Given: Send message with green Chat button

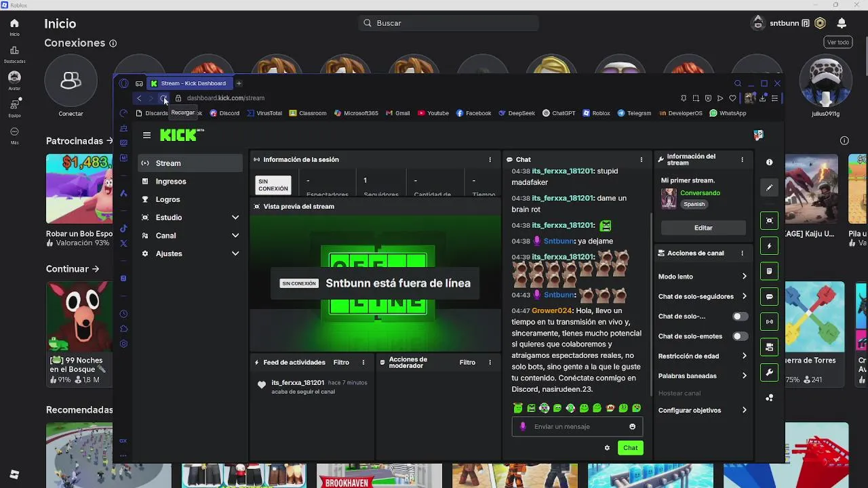Looking at the screenshot, I should pyautogui.click(x=630, y=448).
